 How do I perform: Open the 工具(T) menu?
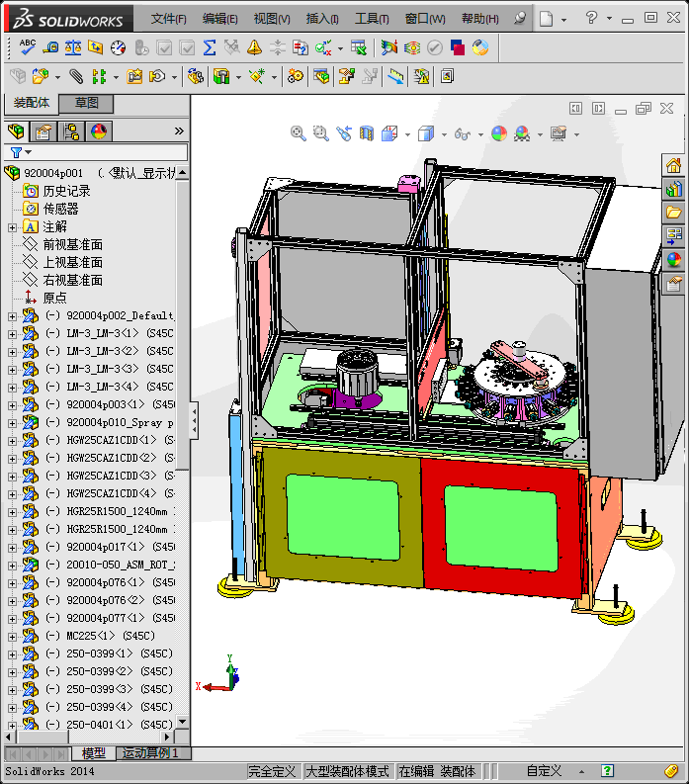372,19
